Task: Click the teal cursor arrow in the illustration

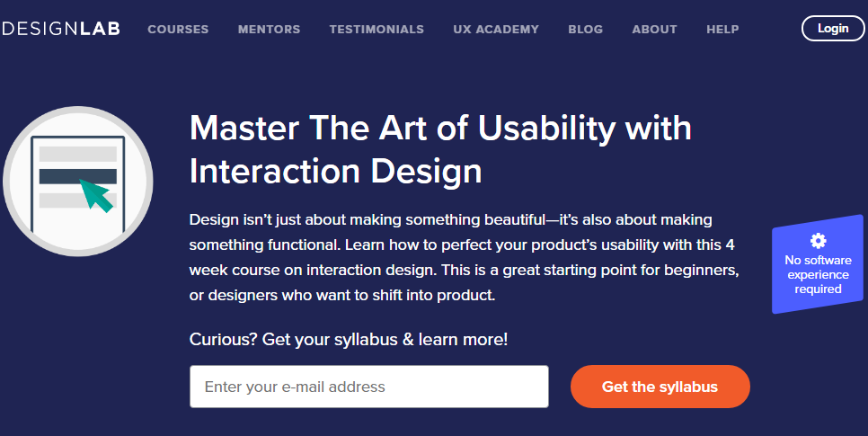Action: [96, 196]
